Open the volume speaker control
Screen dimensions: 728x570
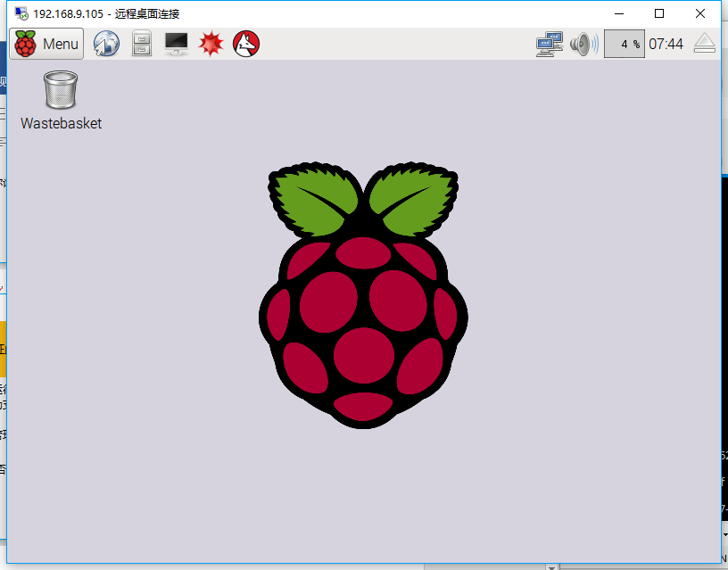(584, 44)
